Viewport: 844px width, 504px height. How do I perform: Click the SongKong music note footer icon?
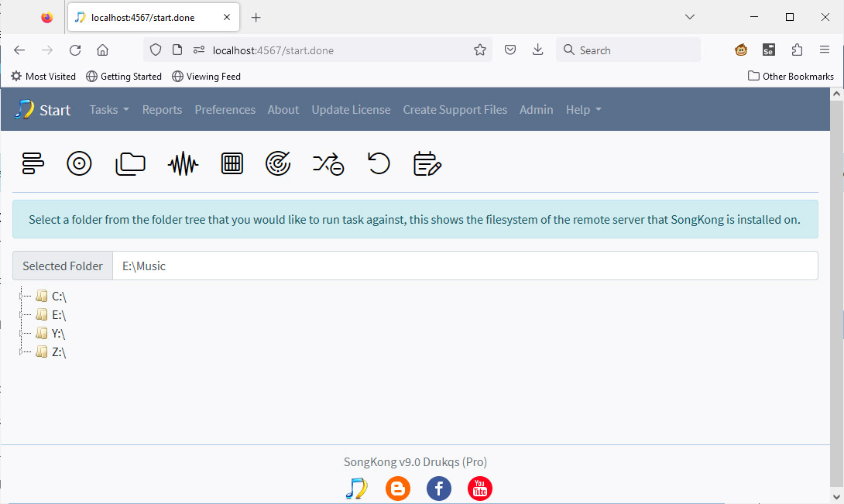click(356, 489)
